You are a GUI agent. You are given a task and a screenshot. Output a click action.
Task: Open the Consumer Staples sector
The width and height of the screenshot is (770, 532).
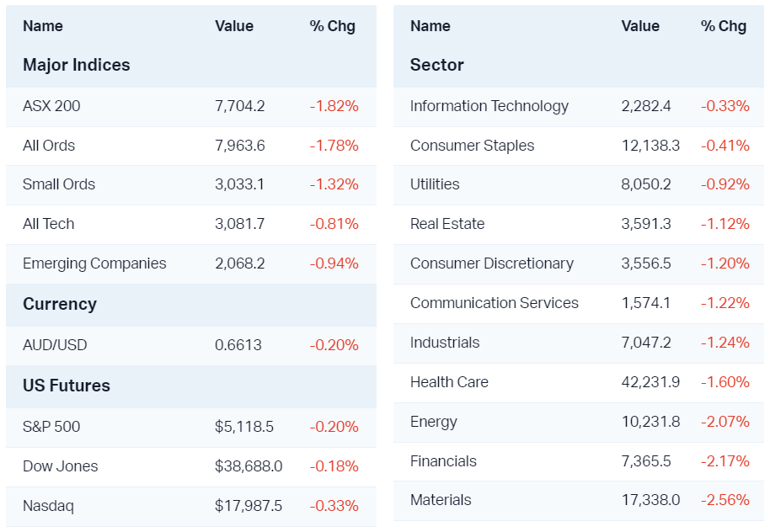coord(472,146)
